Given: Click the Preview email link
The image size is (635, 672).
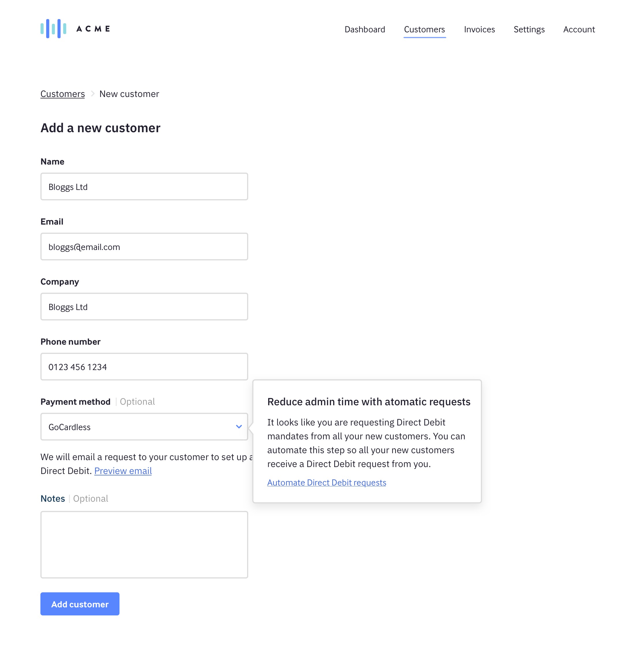Looking at the screenshot, I should 123,471.
